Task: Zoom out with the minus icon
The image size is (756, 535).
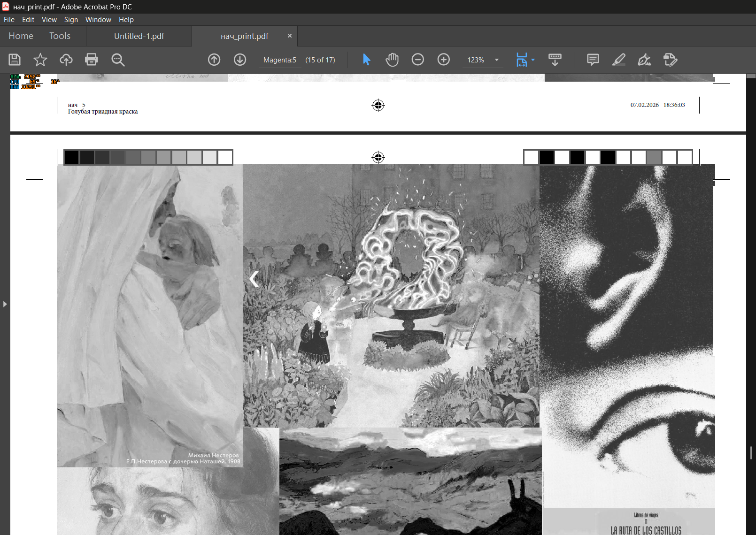Action: pos(418,60)
